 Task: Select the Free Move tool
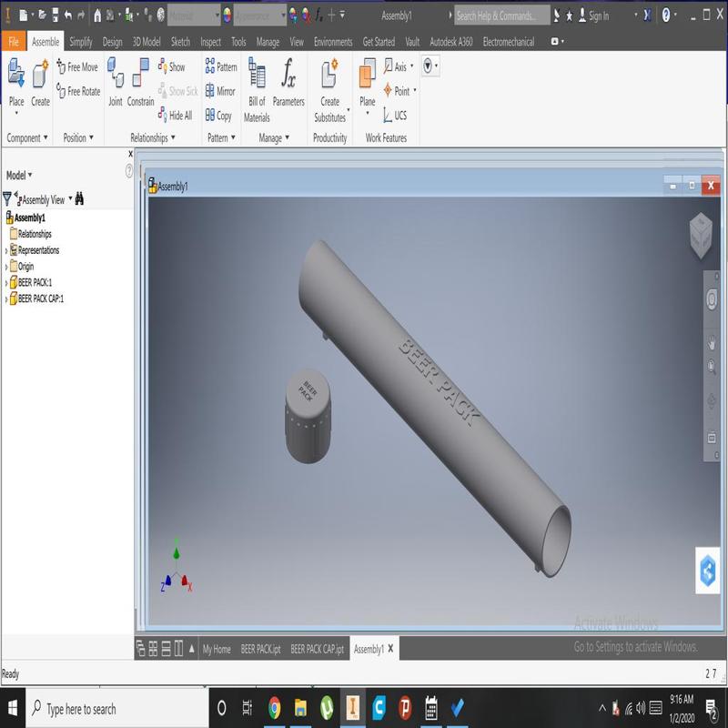pos(77,66)
